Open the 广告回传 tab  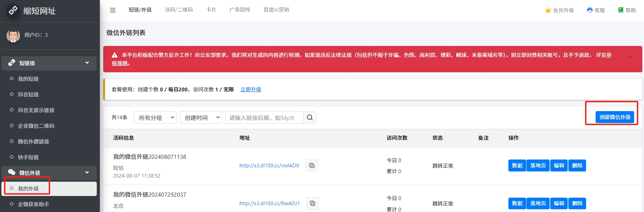(x=240, y=10)
